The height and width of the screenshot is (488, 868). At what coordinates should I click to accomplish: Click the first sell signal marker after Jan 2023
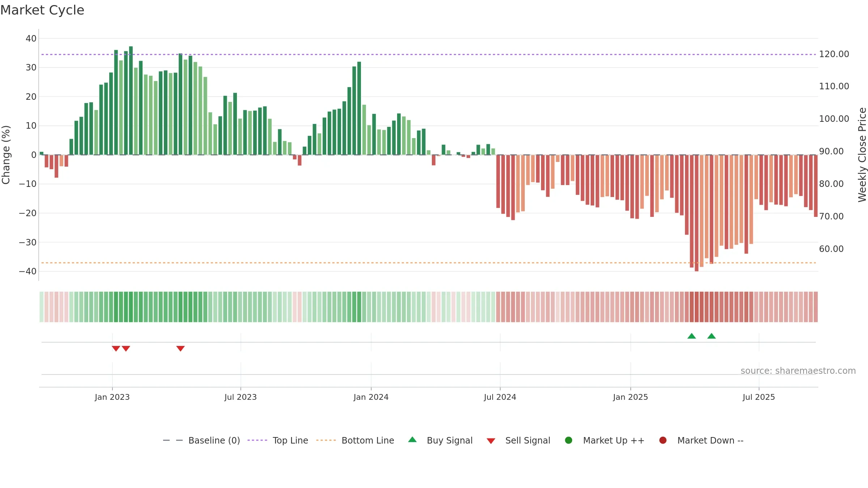point(116,348)
